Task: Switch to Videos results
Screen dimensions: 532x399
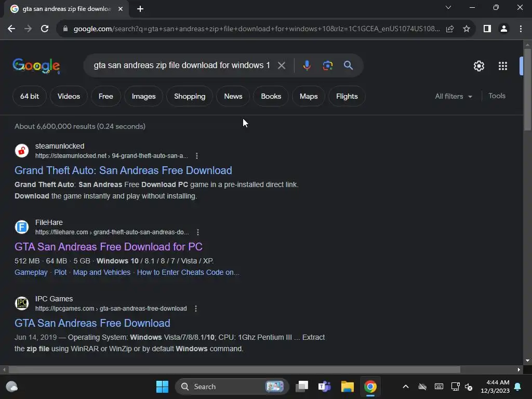Action: (x=69, y=96)
